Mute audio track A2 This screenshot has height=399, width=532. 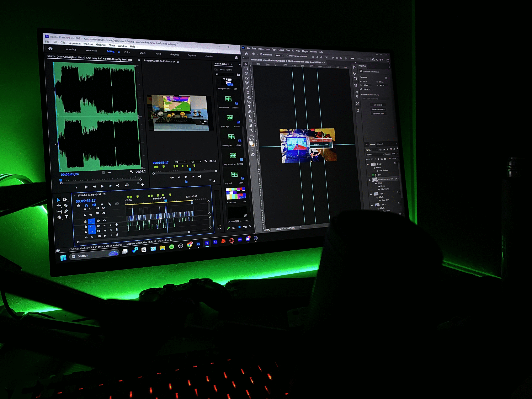click(x=104, y=225)
